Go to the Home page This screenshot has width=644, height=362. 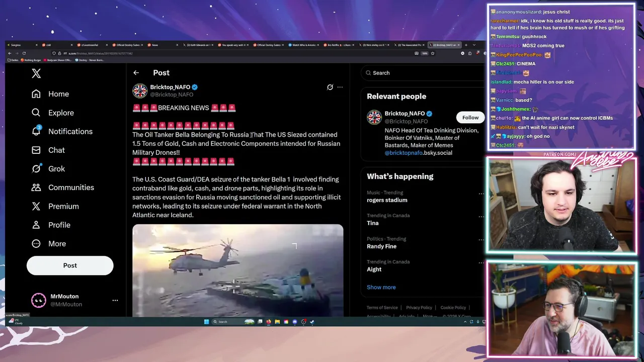pyautogui.click(x=50, y=94)
